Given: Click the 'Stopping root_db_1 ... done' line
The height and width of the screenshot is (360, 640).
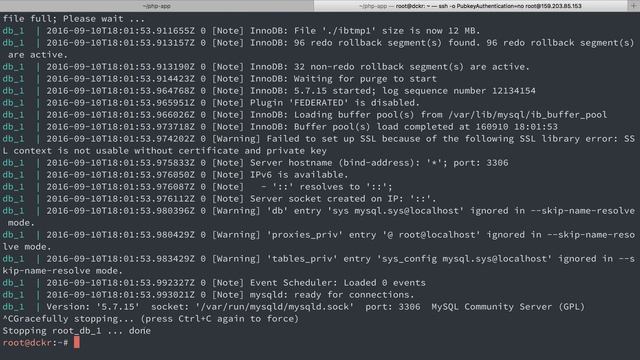Looking at the screenshot, I should click(x=77, y=331).
